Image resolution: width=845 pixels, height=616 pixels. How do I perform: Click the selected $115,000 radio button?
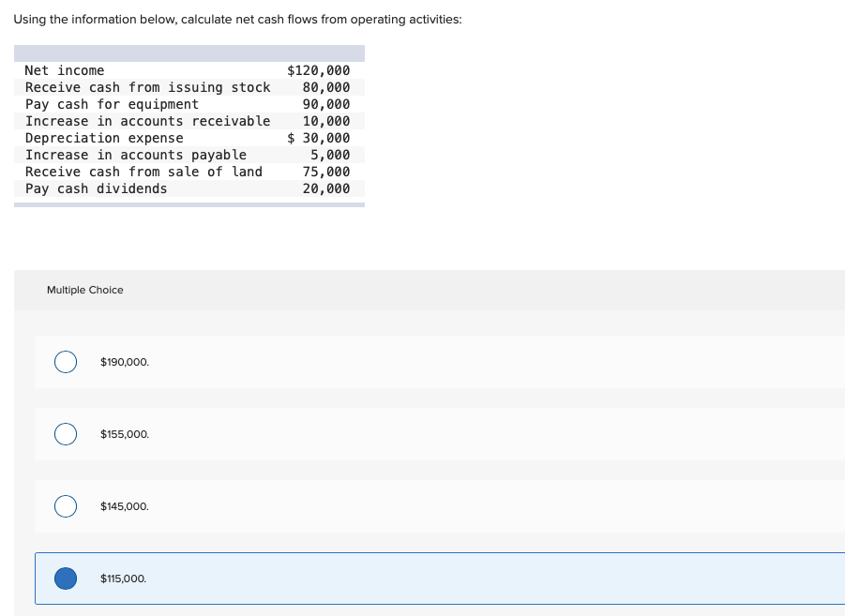tap(66, 578)
